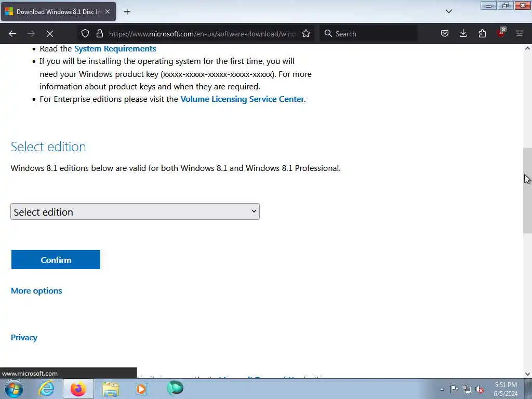
Task: Open Windows Explorer from the taskbar
Action: (111, 389)
